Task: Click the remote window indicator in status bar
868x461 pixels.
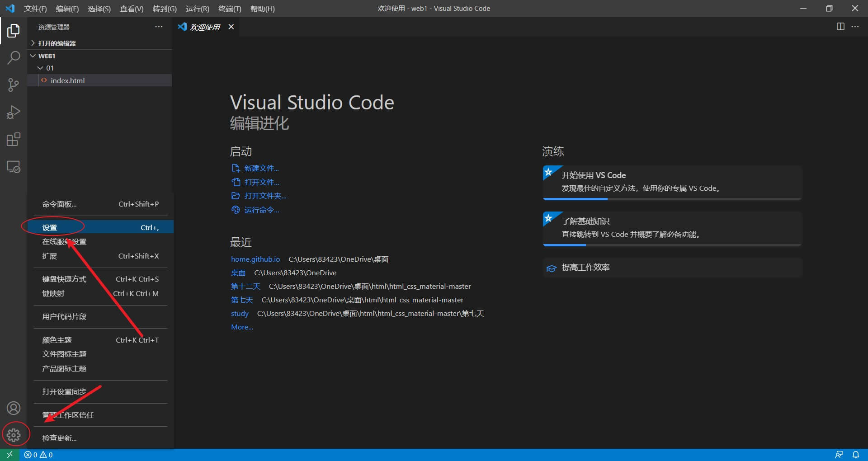Action: pyautogui.click(x=9, y=455)
